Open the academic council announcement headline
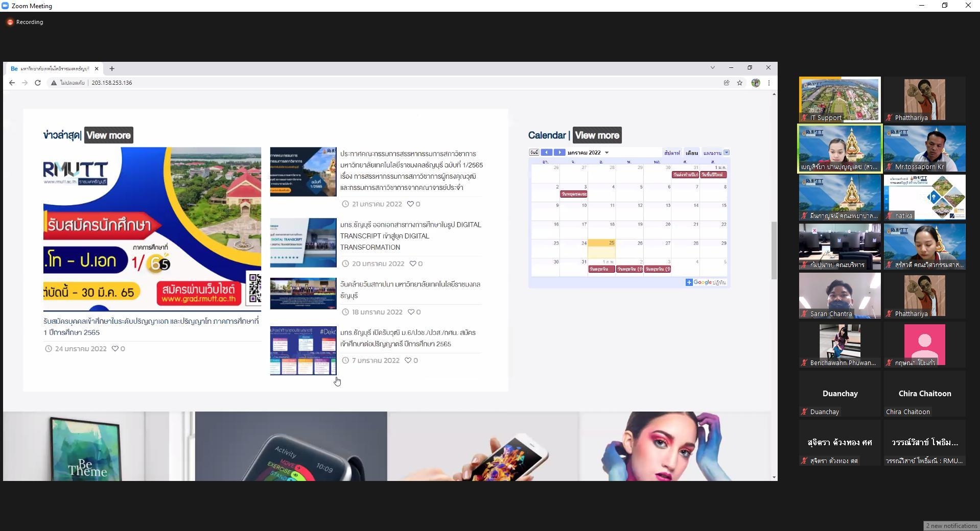The image size is (980, 531). click(411, 171)
